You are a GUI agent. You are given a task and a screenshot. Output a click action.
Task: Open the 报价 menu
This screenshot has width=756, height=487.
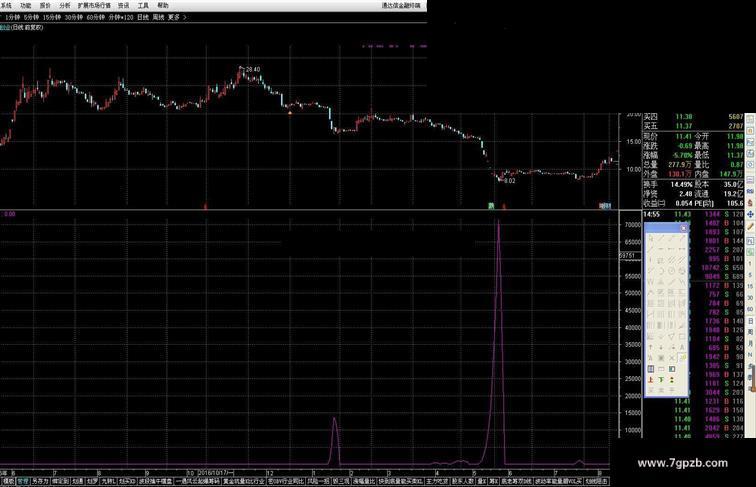point(45,5)
